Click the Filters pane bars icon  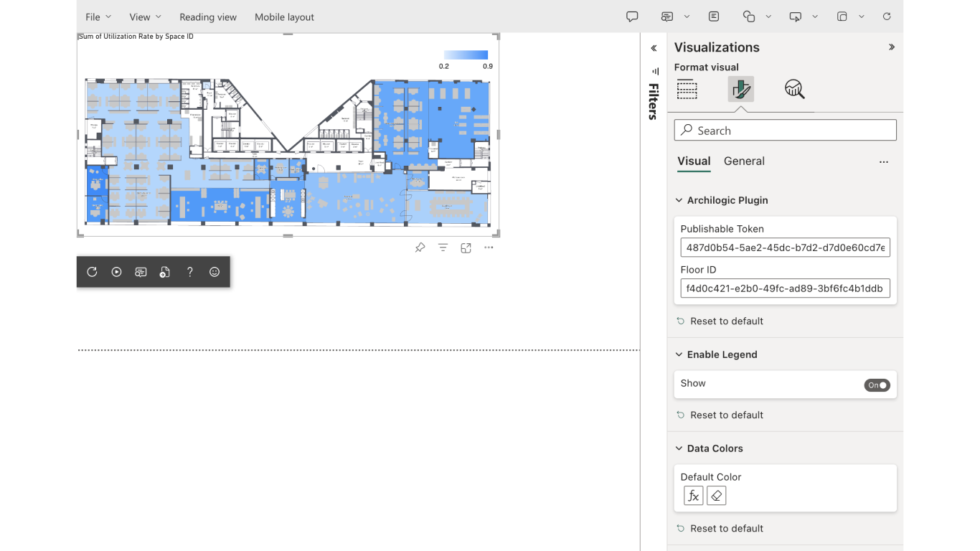(655, 71)
